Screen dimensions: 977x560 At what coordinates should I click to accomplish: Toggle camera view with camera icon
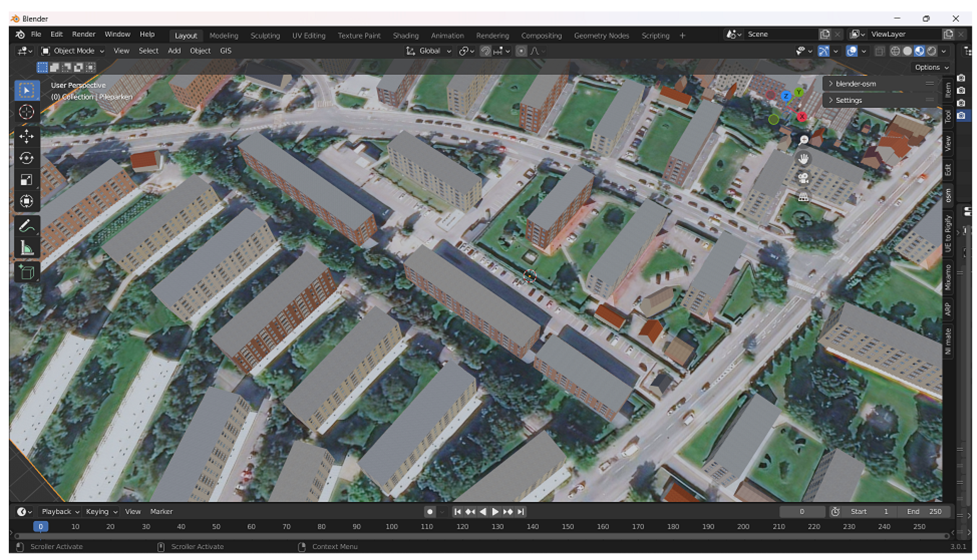(803, 178)
